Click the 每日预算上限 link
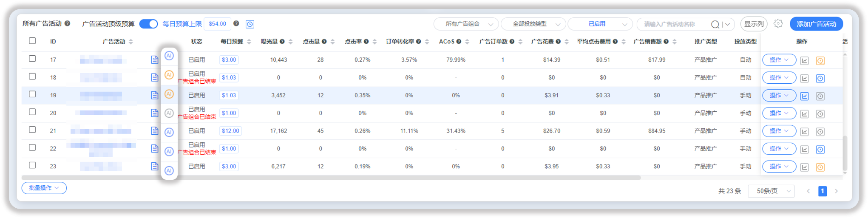 182,24
